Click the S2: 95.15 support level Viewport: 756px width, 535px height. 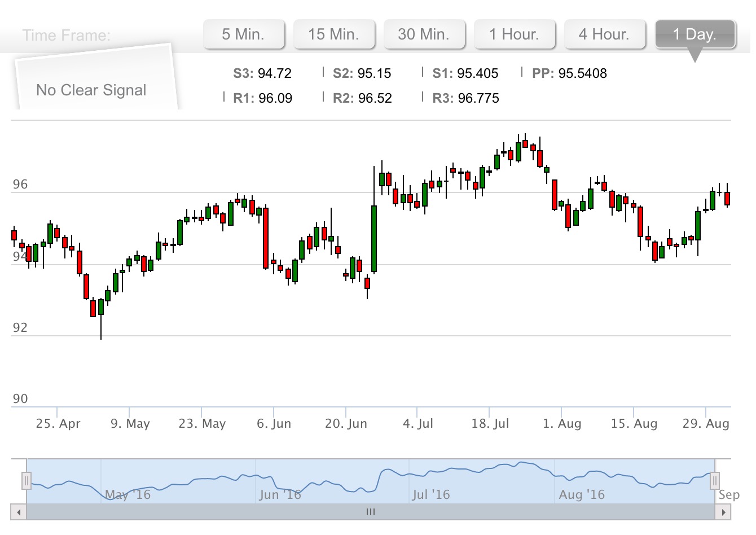click(362, 73)
